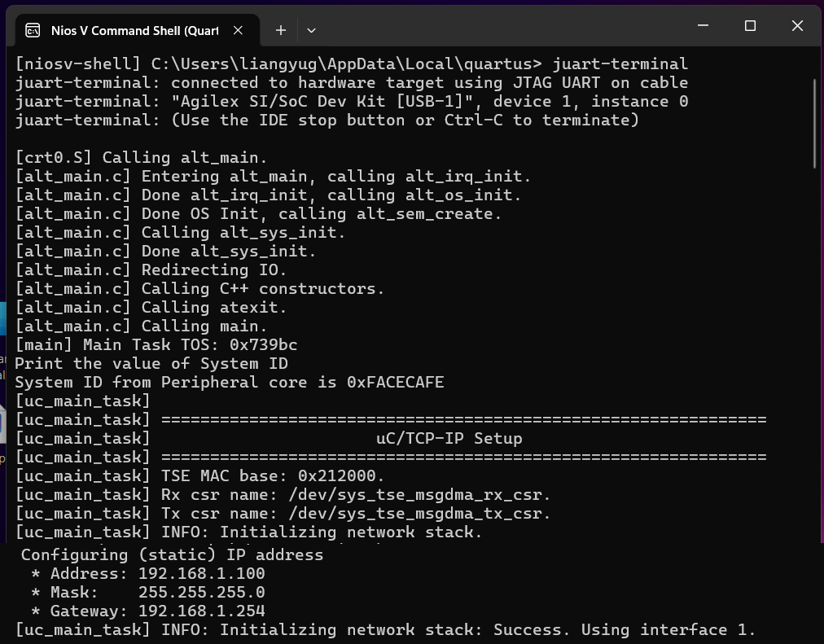
Task: Minimize the terminal window
Action: pyautogui.click(x=703, y=26)
